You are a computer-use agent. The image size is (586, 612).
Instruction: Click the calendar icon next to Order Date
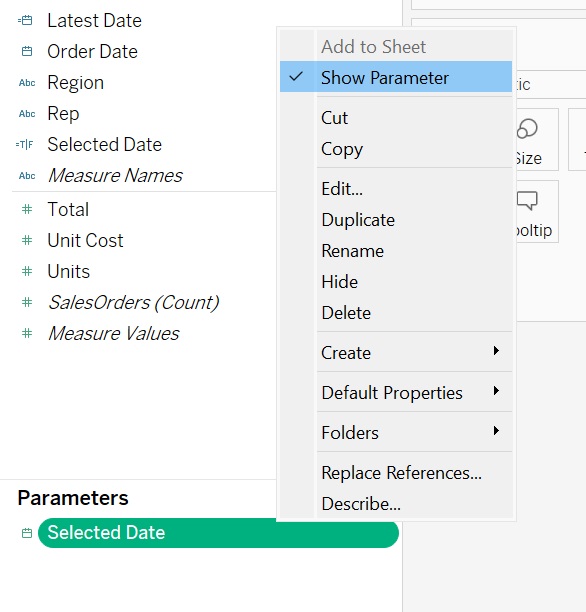(27, 51)
